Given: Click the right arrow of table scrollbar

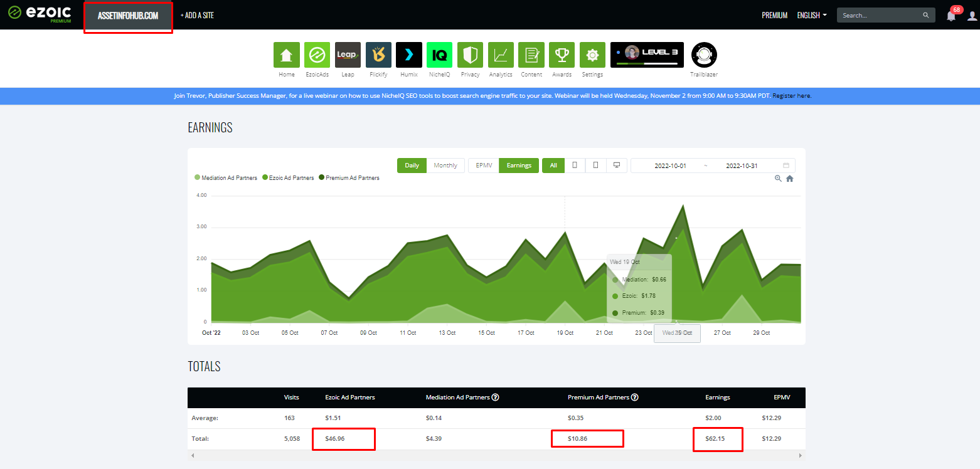Looking at the screenshot, I should [801, 455].
